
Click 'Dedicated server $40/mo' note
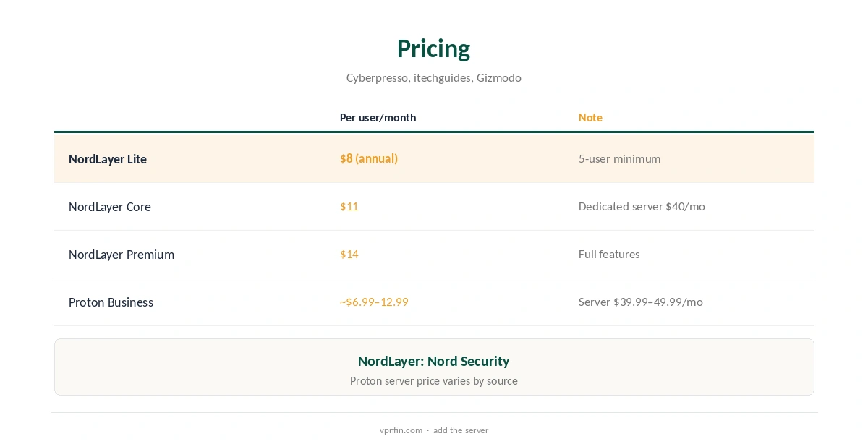click(x=642, y=206)
